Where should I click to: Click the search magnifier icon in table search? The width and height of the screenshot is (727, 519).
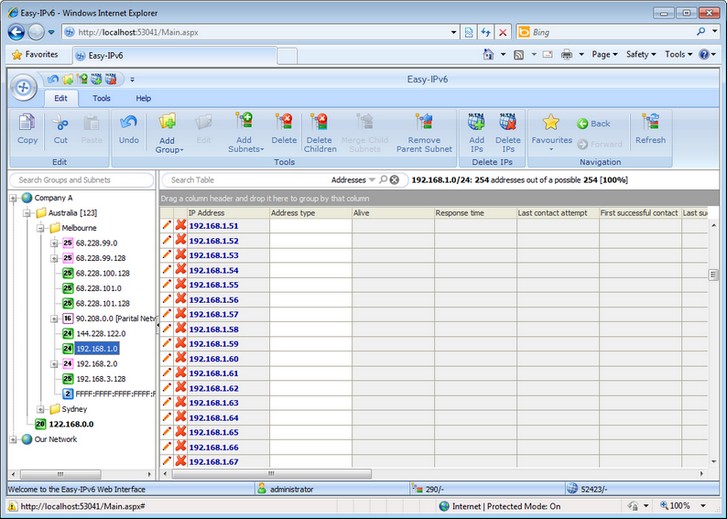tap(383, 179)
